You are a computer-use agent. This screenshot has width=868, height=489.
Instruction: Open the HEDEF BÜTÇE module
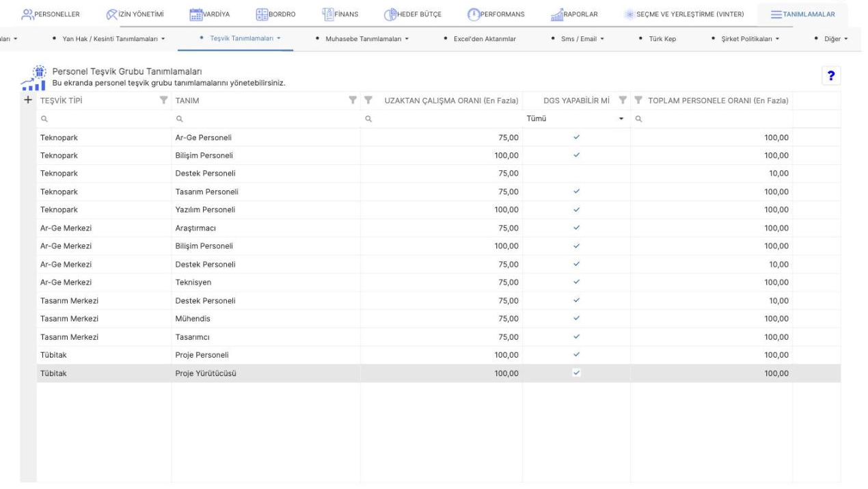coord(413,14)
